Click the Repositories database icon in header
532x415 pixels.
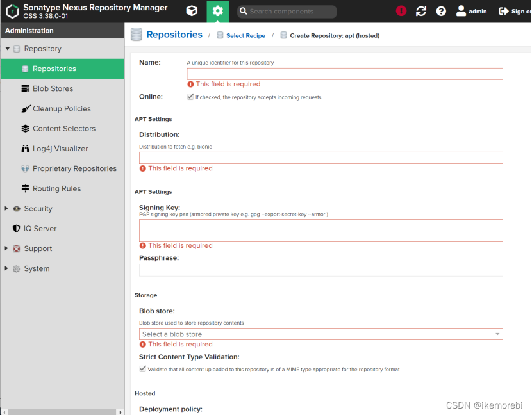pos(137,34)
